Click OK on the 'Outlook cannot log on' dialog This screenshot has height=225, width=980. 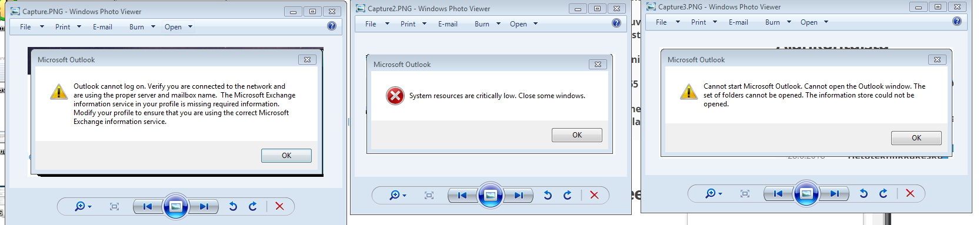point(286,156)
